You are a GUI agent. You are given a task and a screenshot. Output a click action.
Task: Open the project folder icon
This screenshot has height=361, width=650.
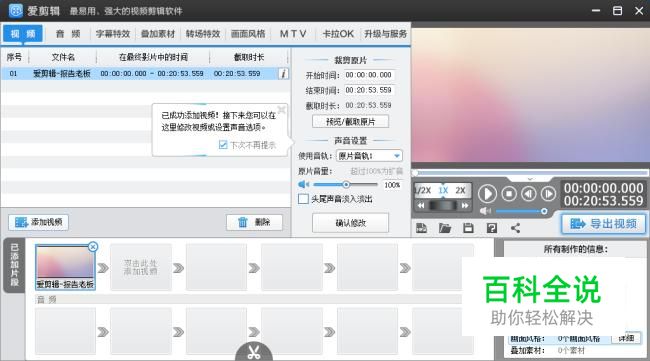[445, 228]
